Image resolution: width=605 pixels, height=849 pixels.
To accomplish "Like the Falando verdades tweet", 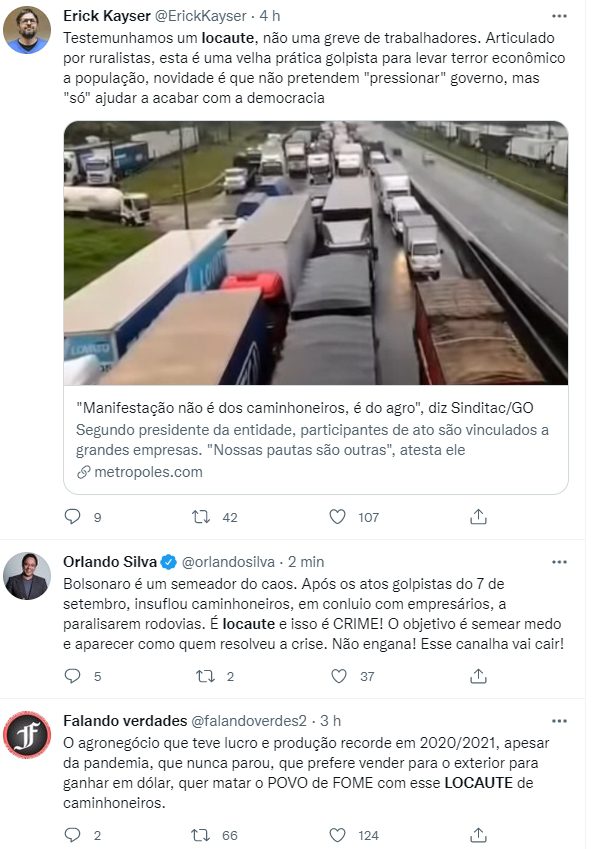I will 339,834.
